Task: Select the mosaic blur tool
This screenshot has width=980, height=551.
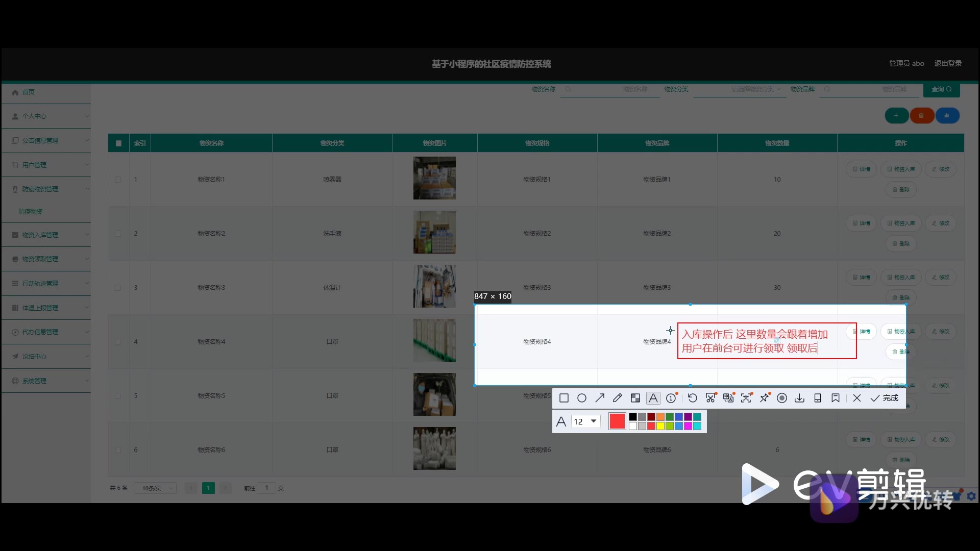Action: click(635, 398)
